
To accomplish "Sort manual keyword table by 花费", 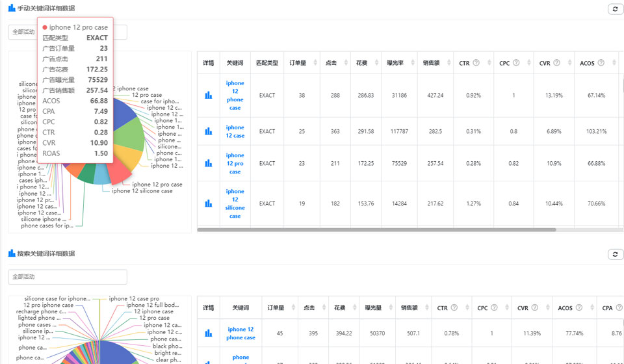I will point(376,62).
